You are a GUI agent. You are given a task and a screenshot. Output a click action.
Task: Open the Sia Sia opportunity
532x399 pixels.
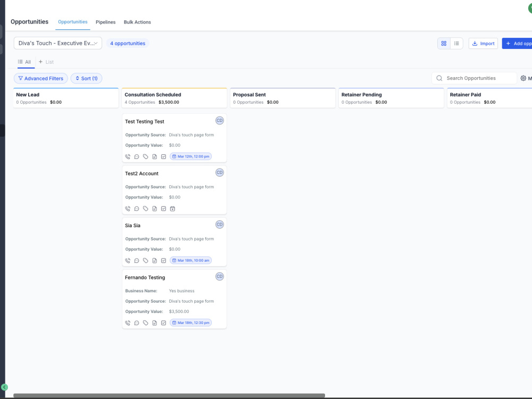pos(132,225)
